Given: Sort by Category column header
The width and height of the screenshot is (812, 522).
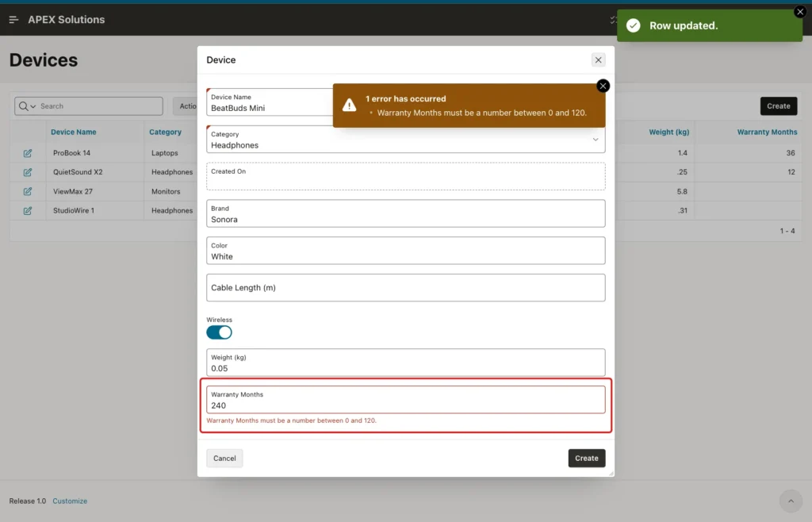Looking at the screenshot, I should coord(165,132).
